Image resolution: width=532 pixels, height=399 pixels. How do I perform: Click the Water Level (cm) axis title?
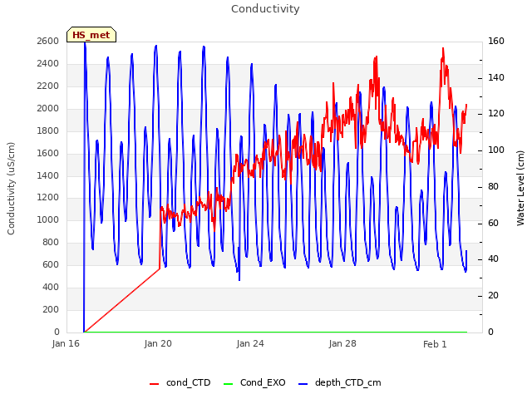click(x=520, y=189)
